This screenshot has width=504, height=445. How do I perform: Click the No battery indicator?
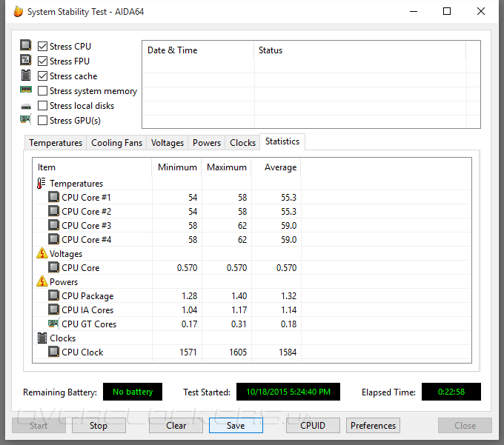click(133, 392)
